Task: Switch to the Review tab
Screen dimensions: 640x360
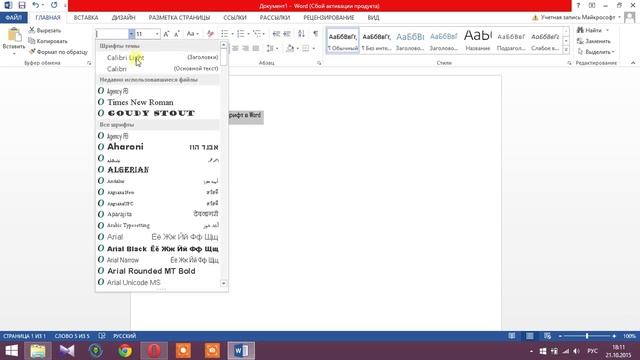Action: 329,18
